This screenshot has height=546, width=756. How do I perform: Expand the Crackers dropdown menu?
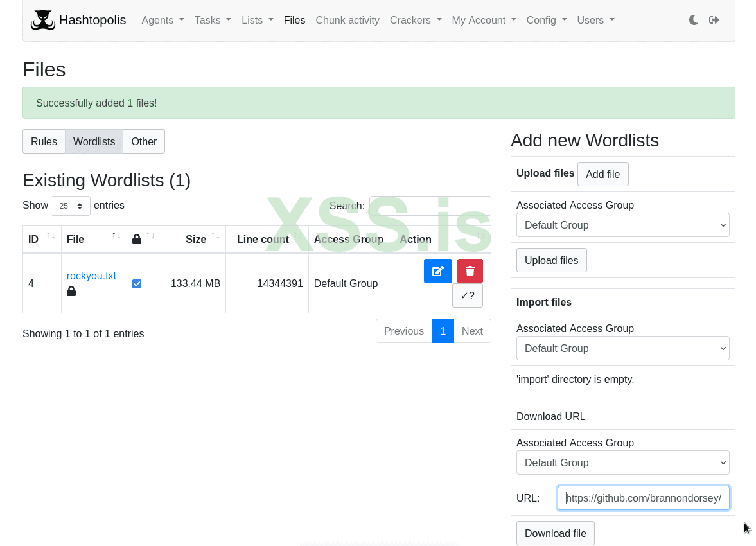pos(416,21)
